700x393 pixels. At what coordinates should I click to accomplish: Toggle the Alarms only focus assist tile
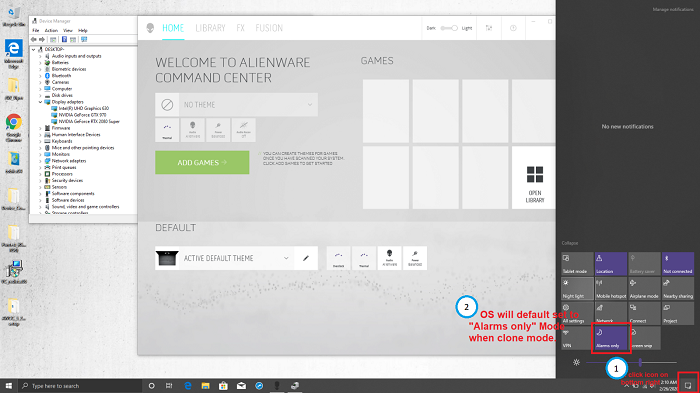coord(611,338)
